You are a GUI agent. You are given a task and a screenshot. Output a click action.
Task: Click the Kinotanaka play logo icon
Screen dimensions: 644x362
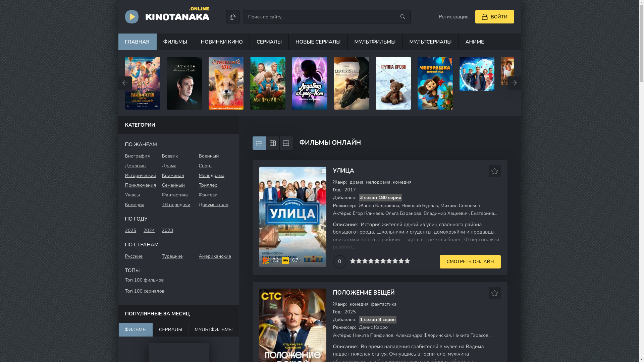131,17
